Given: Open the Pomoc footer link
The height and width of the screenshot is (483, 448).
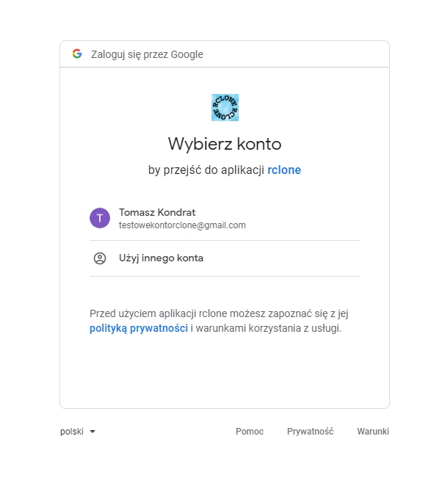Looking at the screenshot, I should pyautogui.click(x=250, y=432).
